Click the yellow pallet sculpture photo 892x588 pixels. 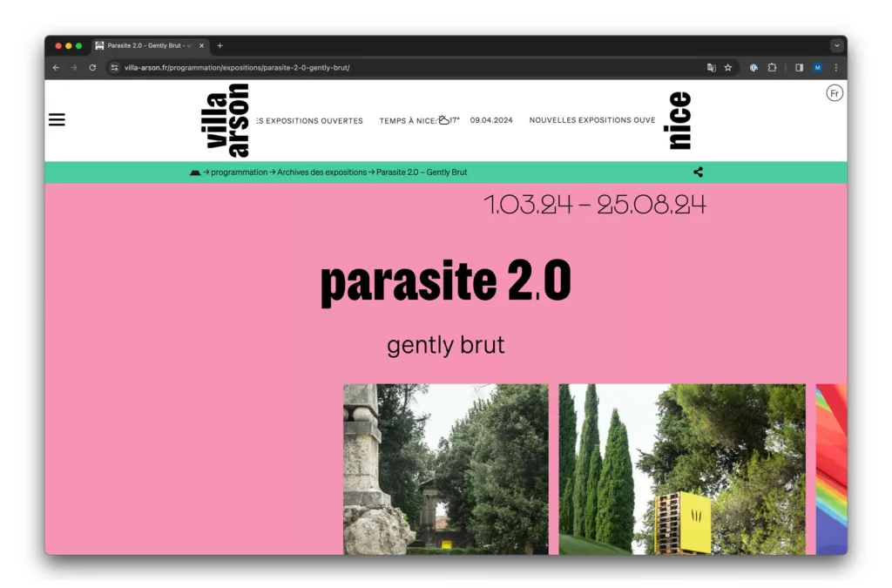(x=681, y=469)
